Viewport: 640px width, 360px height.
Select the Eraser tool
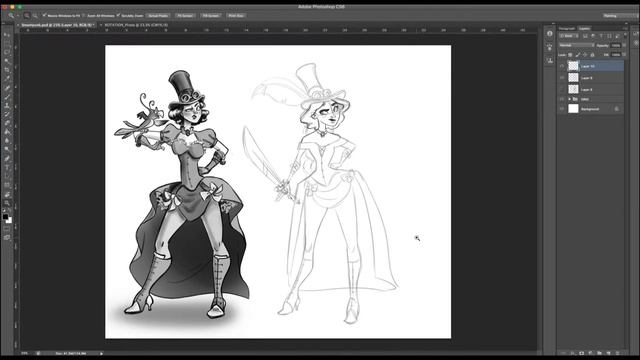[7, 123]
